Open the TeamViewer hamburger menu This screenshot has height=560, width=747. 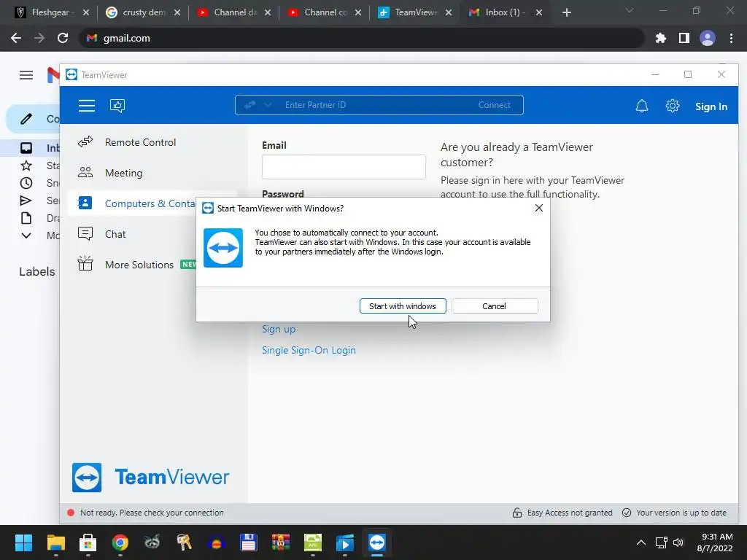[87, 105]
